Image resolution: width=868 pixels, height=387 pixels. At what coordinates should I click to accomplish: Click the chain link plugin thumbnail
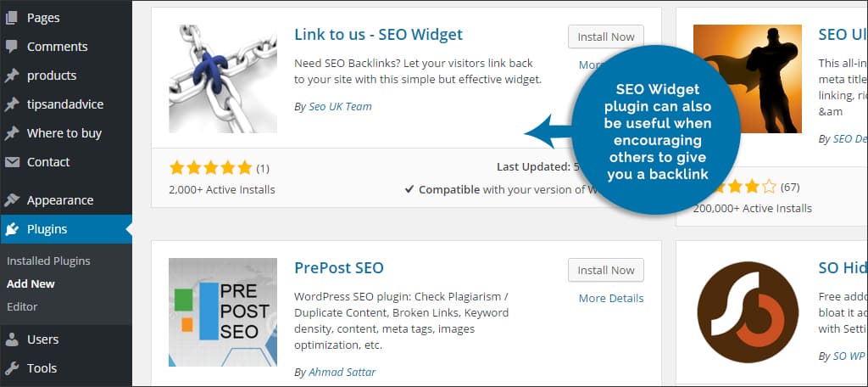[x=223, y=79]
